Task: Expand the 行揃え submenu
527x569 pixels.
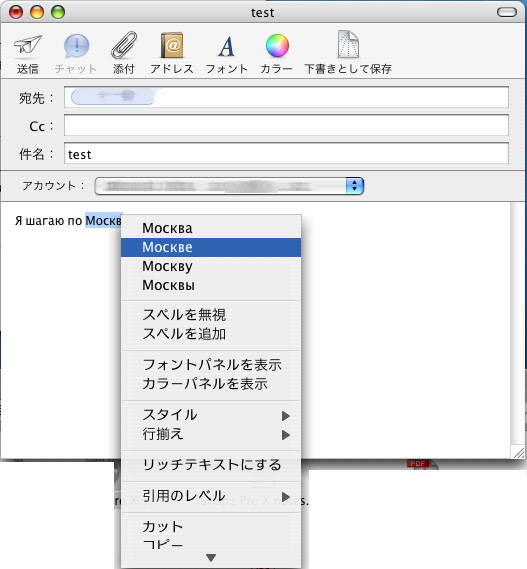Action: point(211,434)
